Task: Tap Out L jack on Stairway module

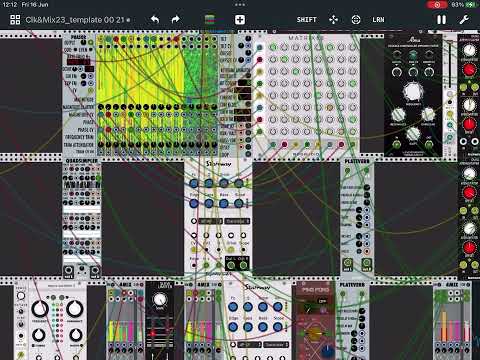Action: 231,266
